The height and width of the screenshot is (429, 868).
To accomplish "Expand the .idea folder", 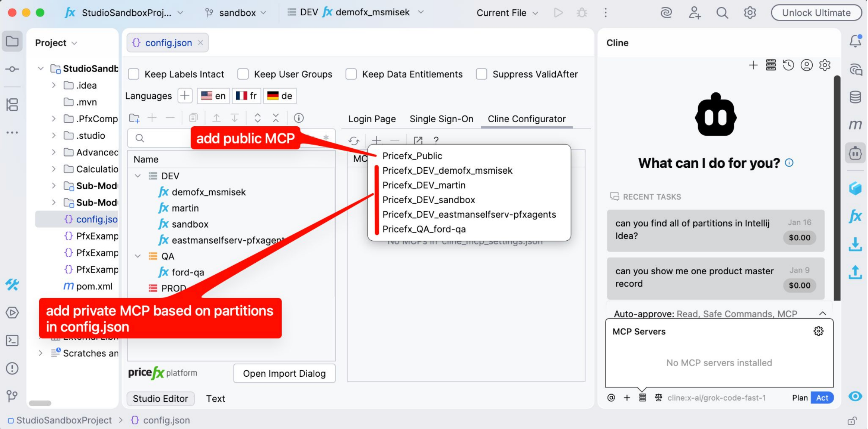I will 54,85.
